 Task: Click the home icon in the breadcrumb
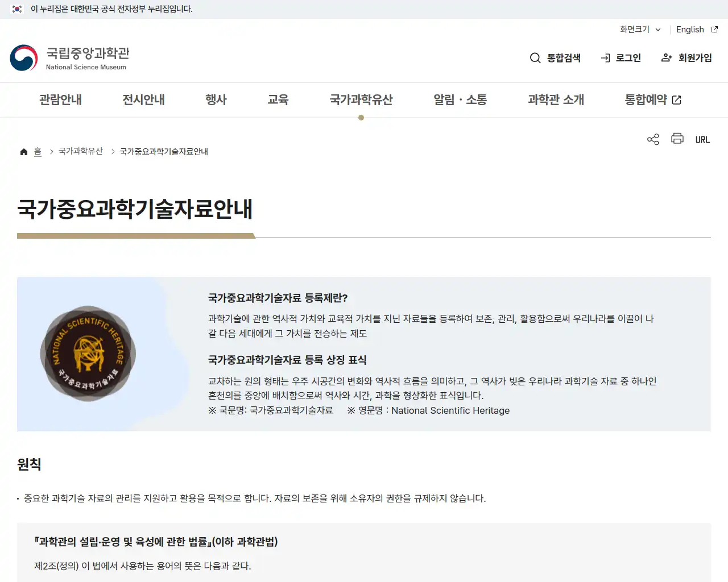point(24,151)
